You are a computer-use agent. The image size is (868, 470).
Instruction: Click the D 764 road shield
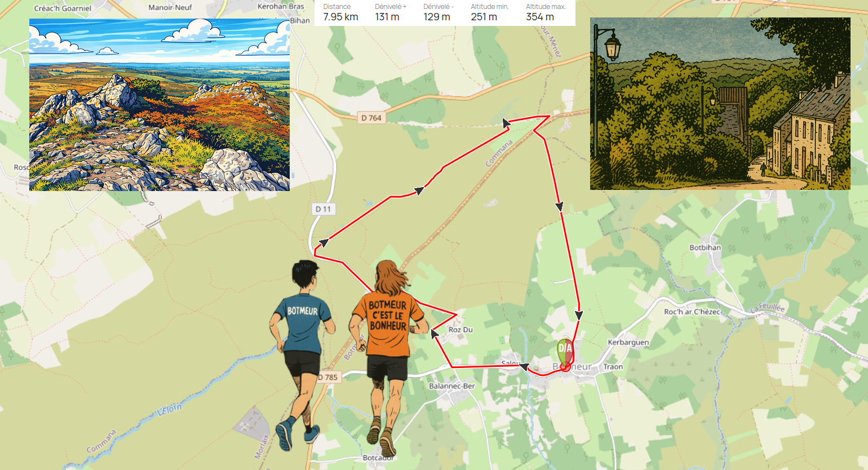click(x=371, y=118)
